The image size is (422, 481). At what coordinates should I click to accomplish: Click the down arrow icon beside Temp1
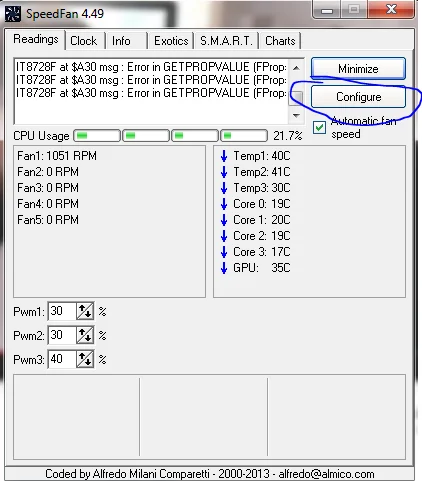coord(224,156)
